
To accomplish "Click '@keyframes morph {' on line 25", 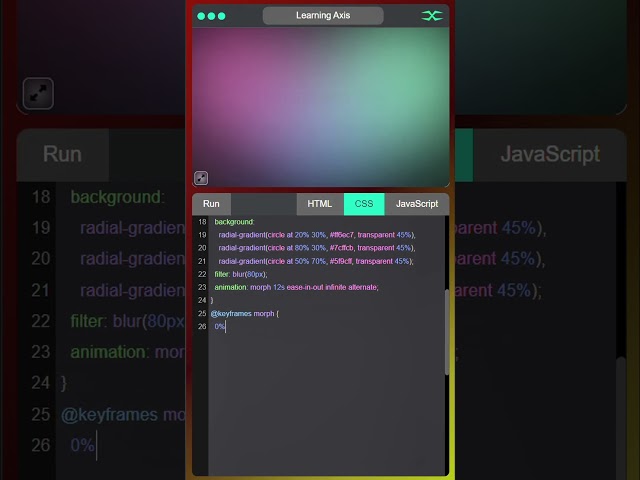I will tap(245, 313).
